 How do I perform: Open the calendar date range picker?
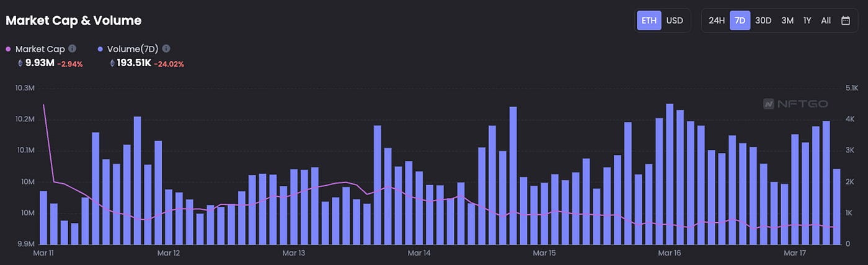tap(845, 20)
